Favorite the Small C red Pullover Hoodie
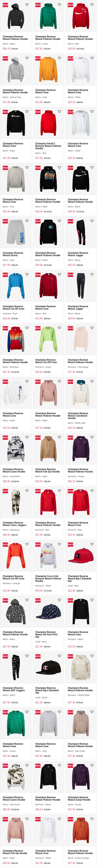Viewport: 97px width, 868px height. click(x=59, y=111)
